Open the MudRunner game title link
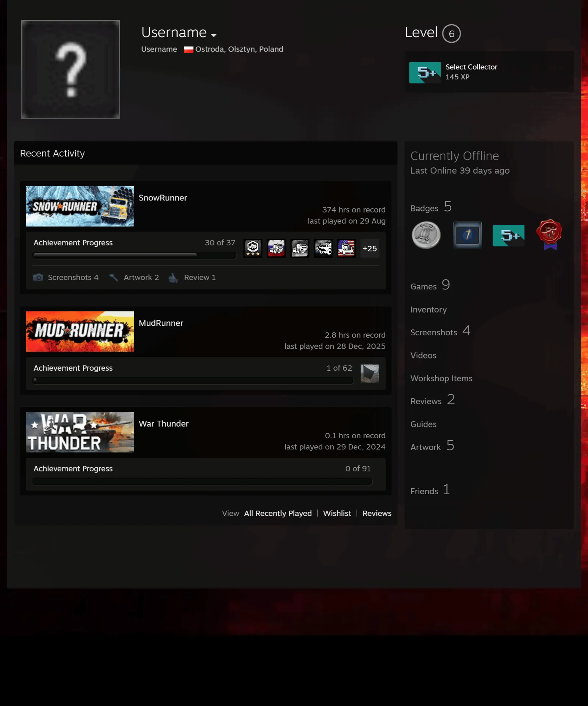 161,323
